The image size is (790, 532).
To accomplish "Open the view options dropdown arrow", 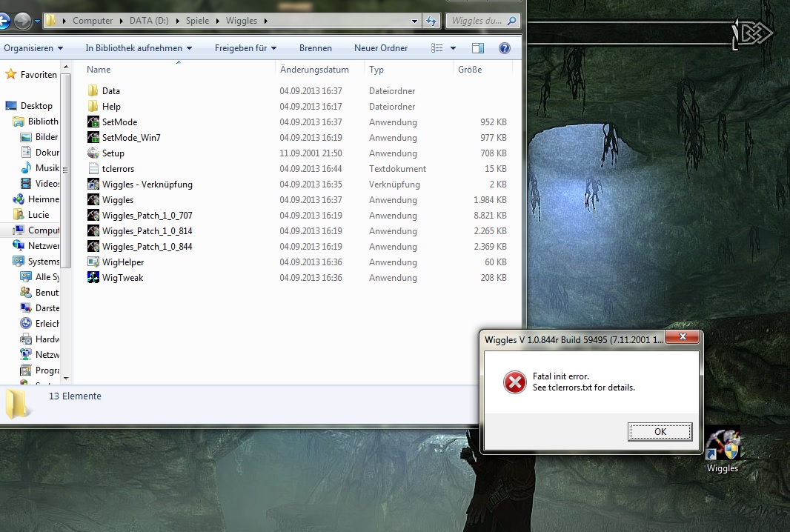I will [x=453, y=48].
